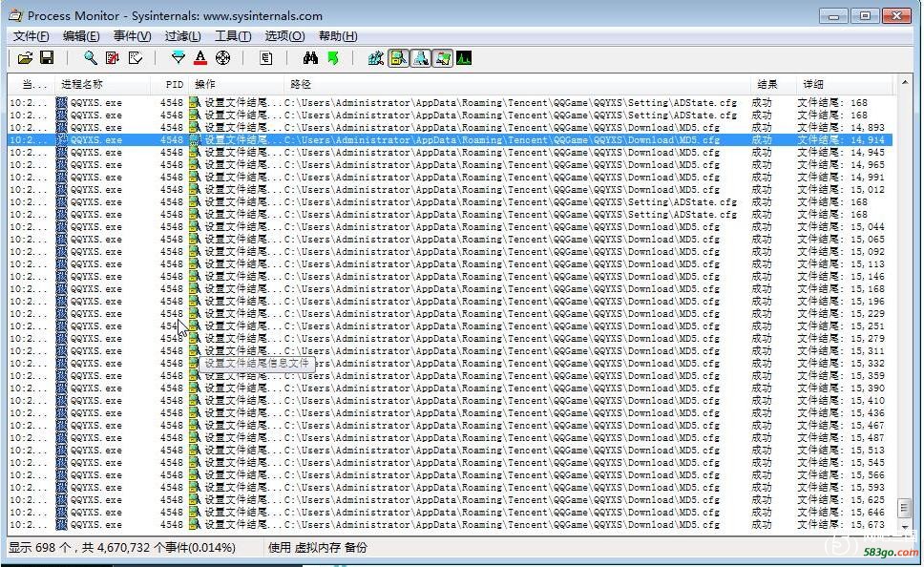Open the 选项(O) menu
Screen dimensions: 924x567
[284, 36]
